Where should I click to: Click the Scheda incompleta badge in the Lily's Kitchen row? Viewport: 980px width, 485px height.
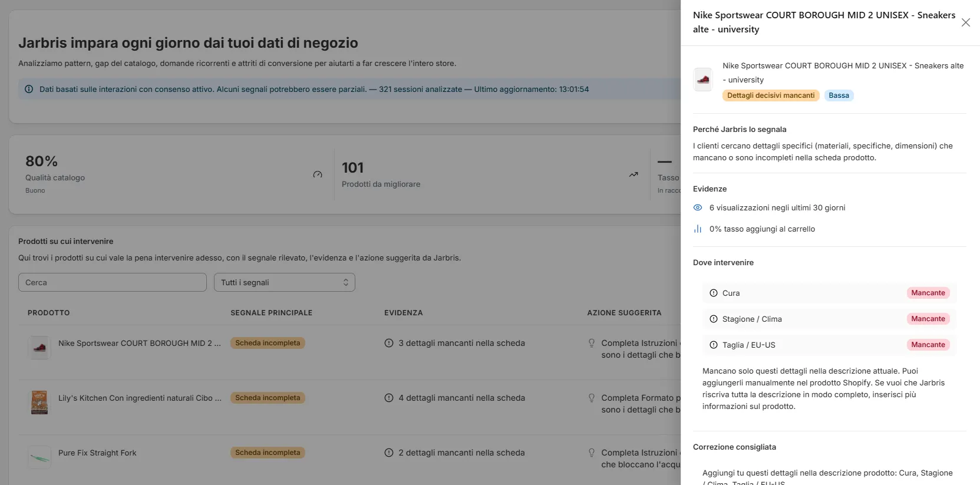[x=268, y=398]
